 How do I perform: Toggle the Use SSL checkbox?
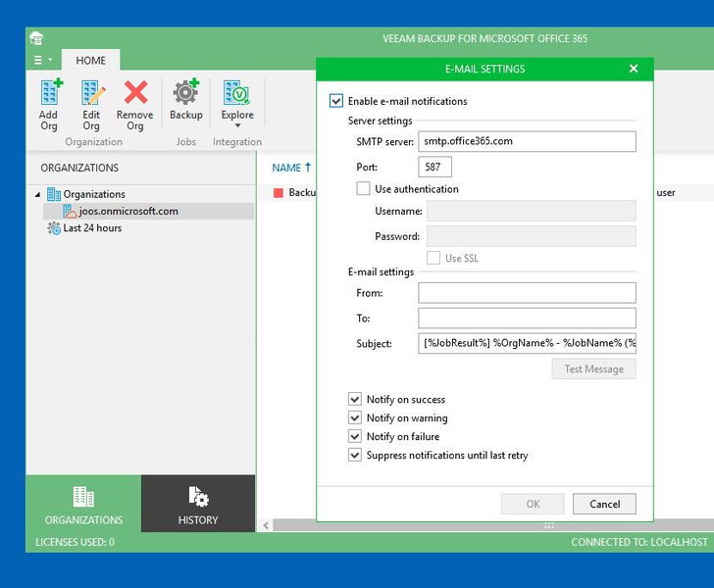tap(433, 258)
